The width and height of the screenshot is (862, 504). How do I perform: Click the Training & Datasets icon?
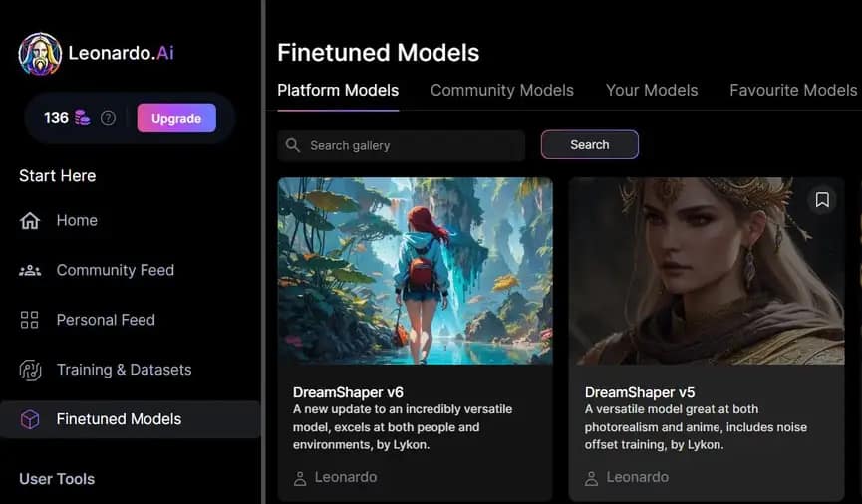tap(30, 370)
